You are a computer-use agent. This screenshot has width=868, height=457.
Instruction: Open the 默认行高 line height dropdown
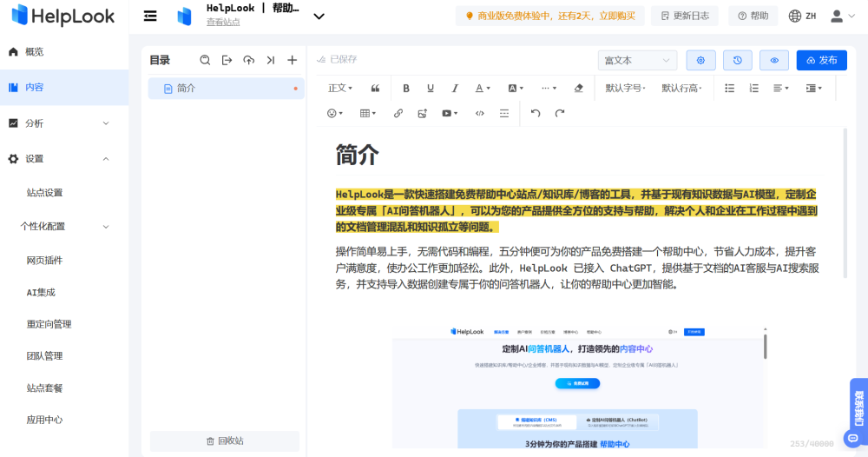(681, 88)
